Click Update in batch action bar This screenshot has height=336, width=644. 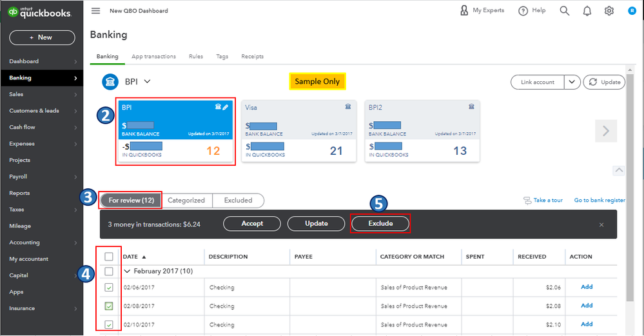click(317, 223)
